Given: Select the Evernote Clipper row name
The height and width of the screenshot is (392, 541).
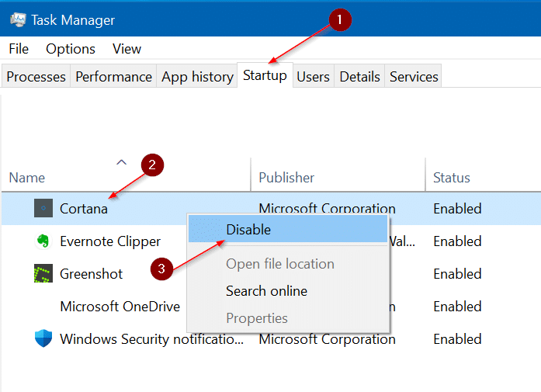Looking at the screenshot, I should pos(110,241).
